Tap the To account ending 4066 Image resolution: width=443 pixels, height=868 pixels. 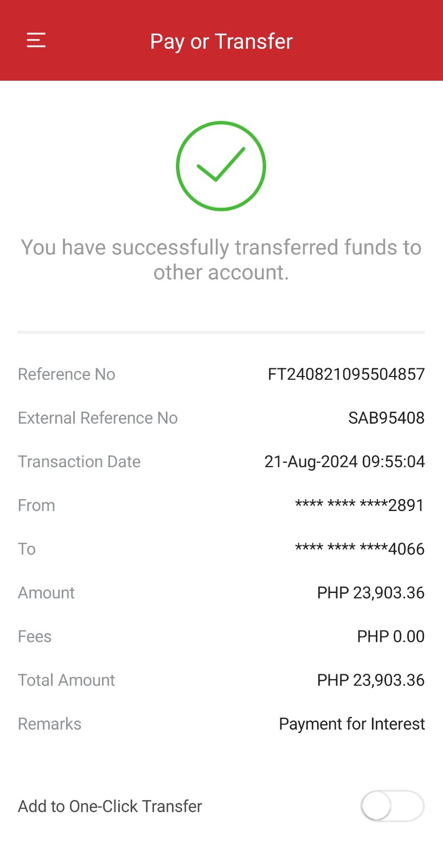click(359, 549)
